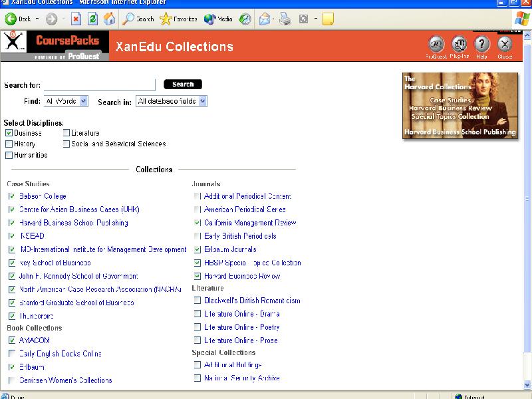
Task: Open the Media globe button
Action: [x=218, y=19]
